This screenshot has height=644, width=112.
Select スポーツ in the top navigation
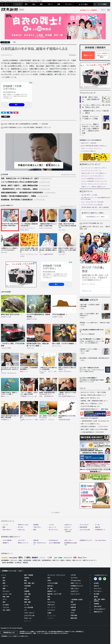click(50, 4)
